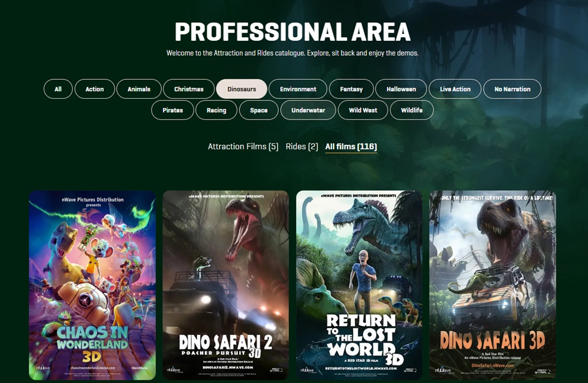Screen dimensions: 588x383
Task: Choose the Space category filter
Action: click(x=259, y=110)
